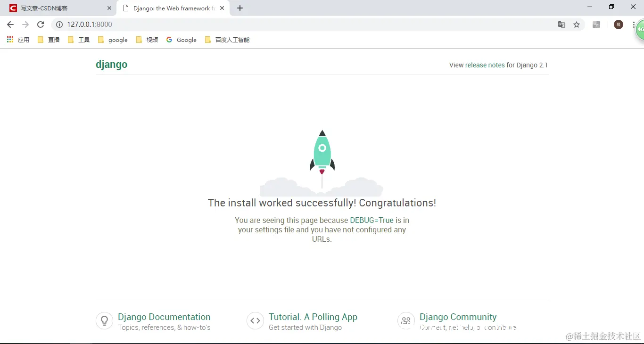Follow the DEBUG=True link

[x=372, y=220]
